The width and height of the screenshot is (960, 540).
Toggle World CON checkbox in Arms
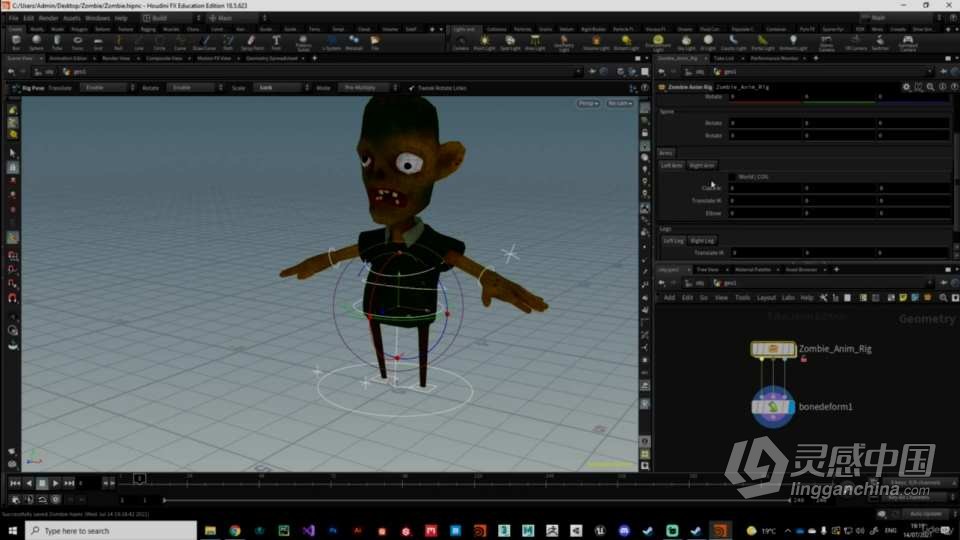[x=732, y=177]
